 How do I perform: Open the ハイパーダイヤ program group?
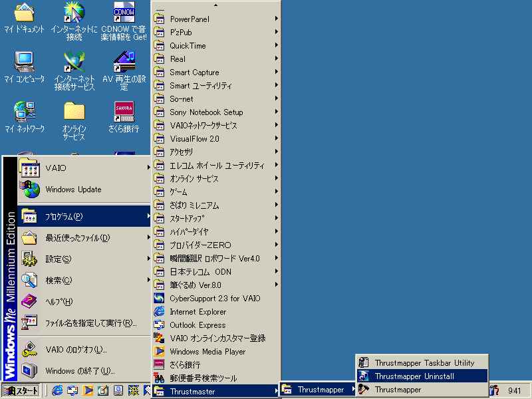click(x=215, y=231)
